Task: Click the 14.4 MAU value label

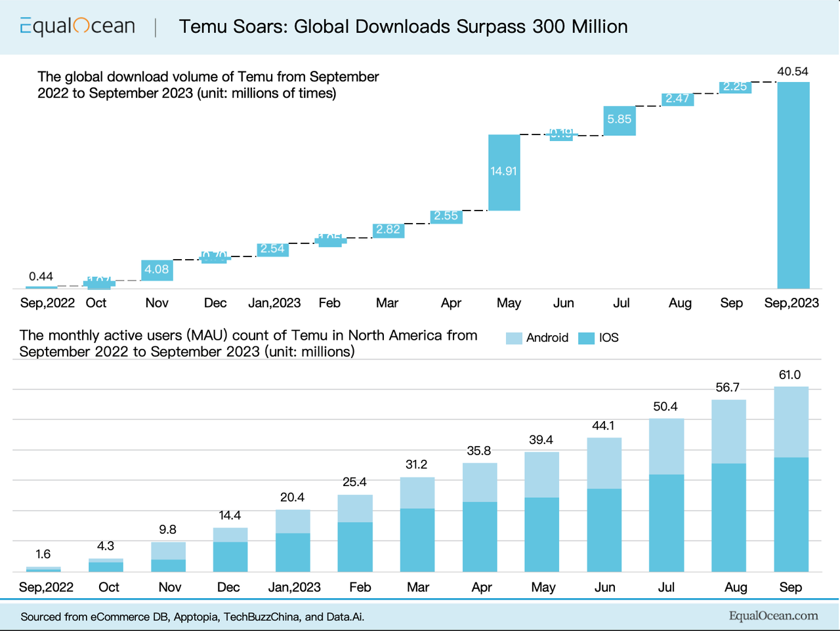Action: click(230, 515)
